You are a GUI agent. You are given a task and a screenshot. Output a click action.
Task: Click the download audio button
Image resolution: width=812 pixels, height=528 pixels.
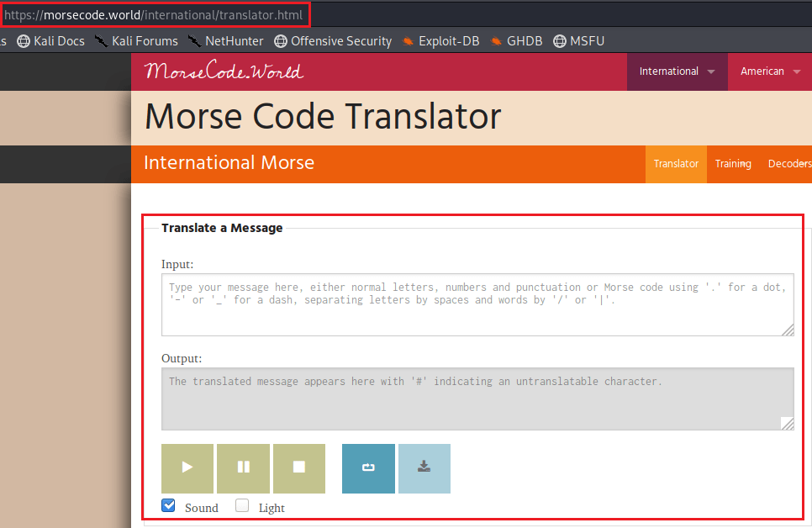coord(424,468)
